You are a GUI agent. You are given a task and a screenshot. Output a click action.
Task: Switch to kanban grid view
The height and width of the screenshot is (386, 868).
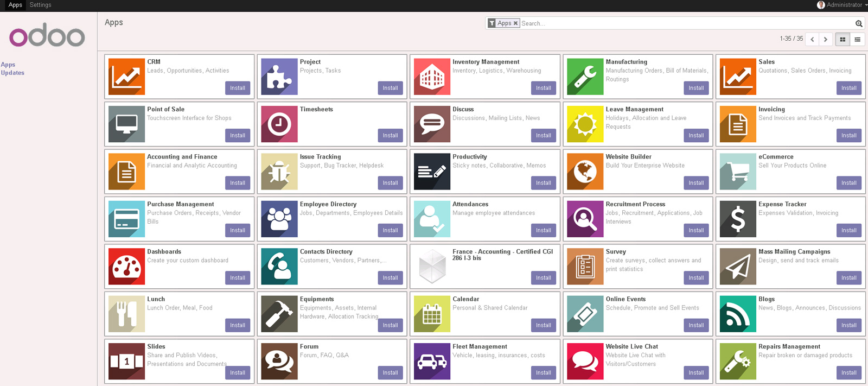(843, 39)
